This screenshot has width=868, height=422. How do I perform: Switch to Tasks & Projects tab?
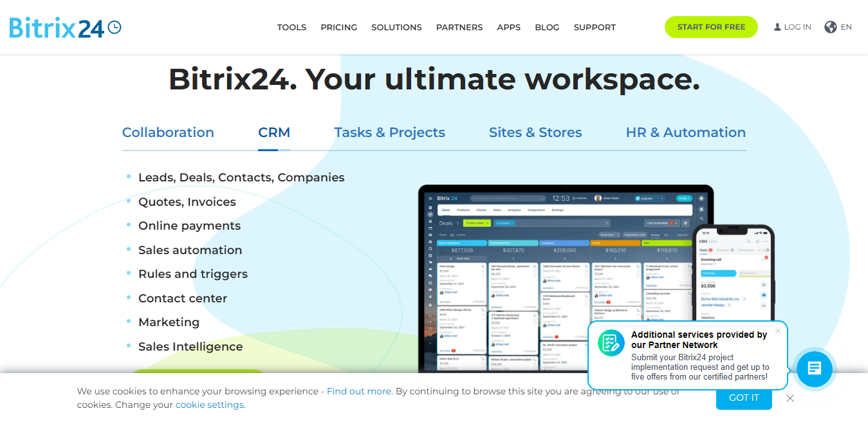pyautogui.click(x=390, y=133)
